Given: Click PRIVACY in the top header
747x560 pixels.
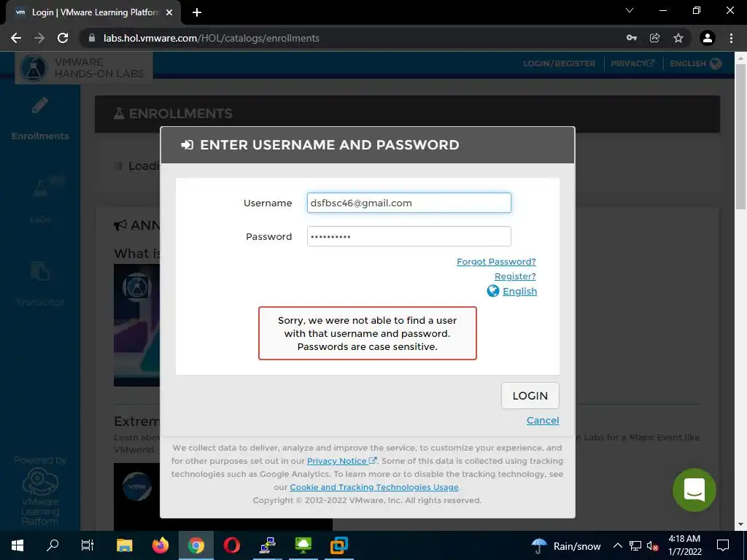Looking at the screenshot, I should coord(632,63).
